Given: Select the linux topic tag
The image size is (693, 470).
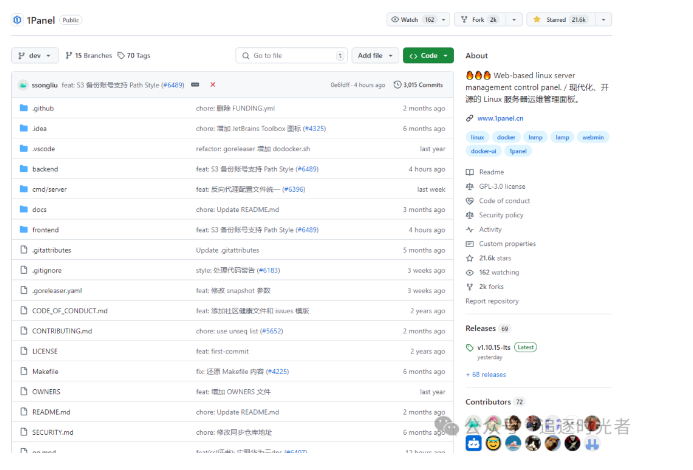Looking at the screenshot, I should [477, 138].
